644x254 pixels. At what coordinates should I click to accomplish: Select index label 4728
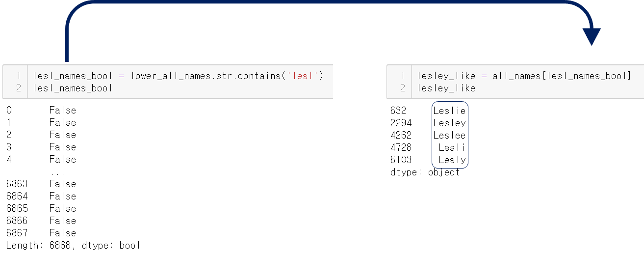[401, 147]
